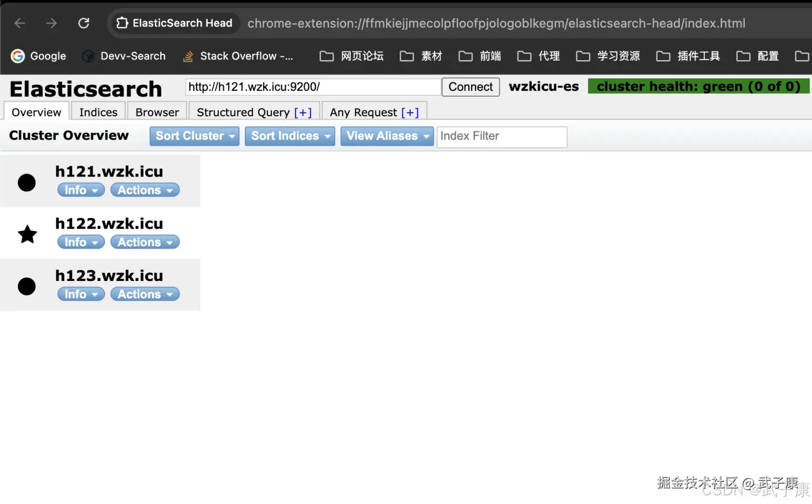
Task: Click the circle node icon for h121.wzk.icu
Action: click(27, 182)
